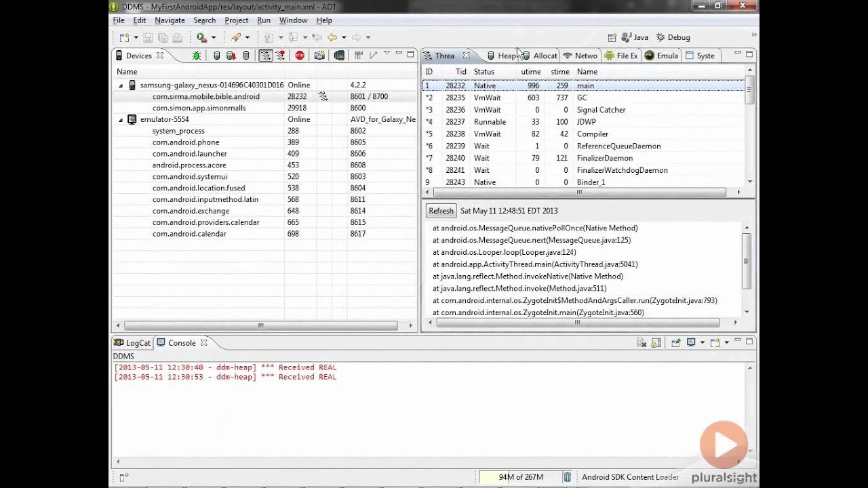868x488 pixels.
Task: Open the Back history dropdown arrow
Action: click(x=344, y=38)
